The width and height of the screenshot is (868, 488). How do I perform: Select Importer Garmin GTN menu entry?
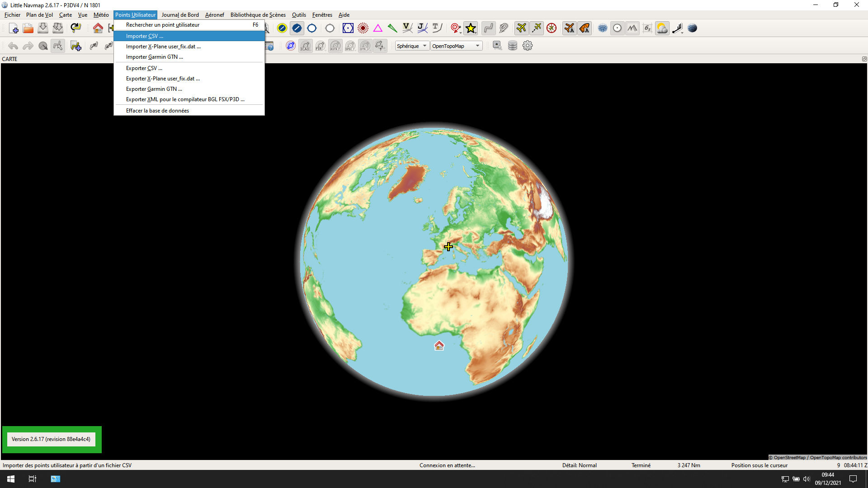154,57
